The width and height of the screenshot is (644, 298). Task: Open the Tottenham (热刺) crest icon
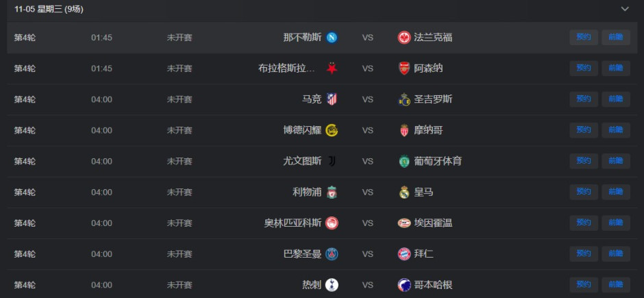[x=332, y=285]
